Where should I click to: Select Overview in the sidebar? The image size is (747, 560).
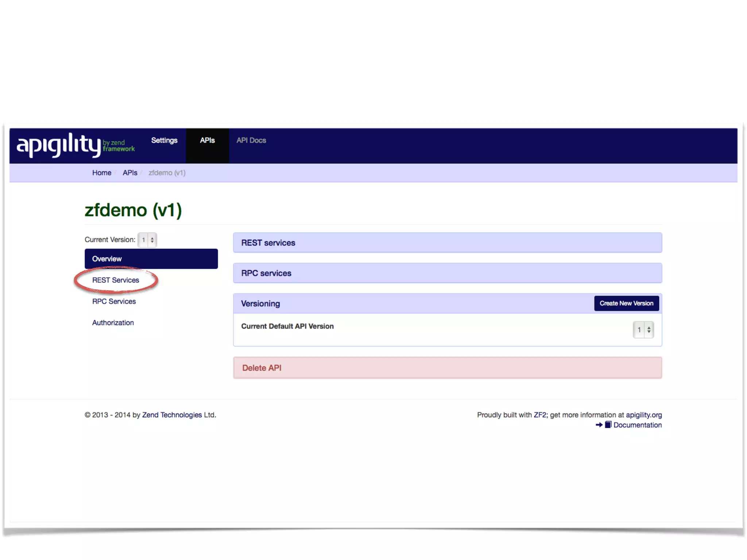[151, 259]
